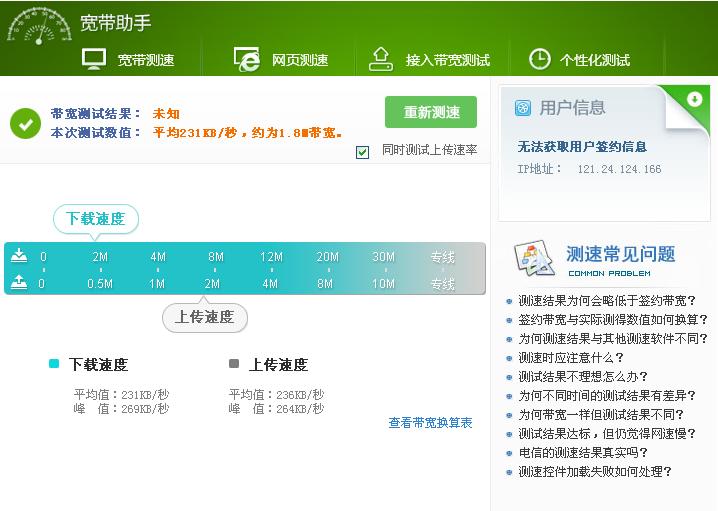Click the 30M mark on the download scale
Viewport: 718px width, 511px height.
click(x=383, y=257)
